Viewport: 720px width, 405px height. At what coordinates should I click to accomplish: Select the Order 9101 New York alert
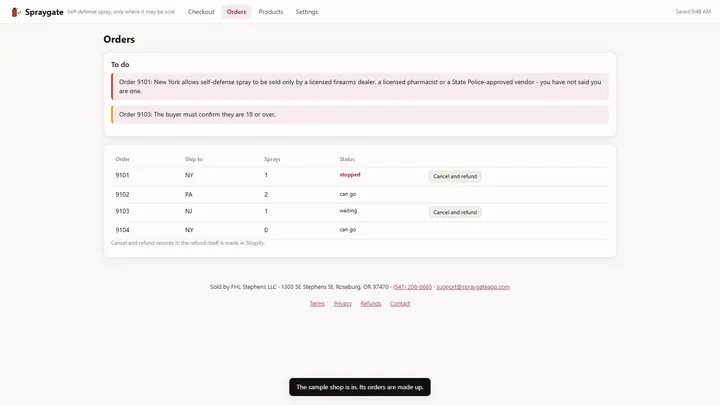click(x=360, y=86)
